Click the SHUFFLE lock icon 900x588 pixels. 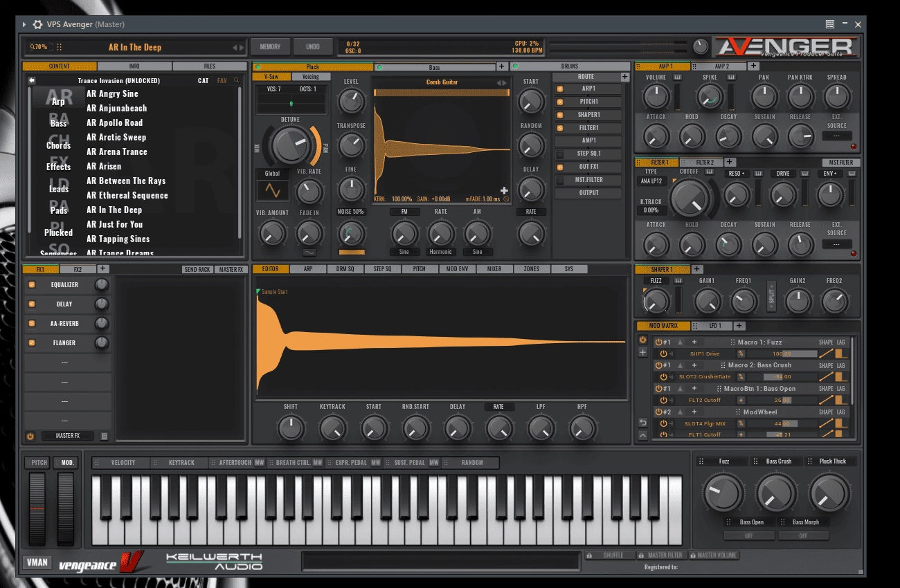[x=589, y=555]
